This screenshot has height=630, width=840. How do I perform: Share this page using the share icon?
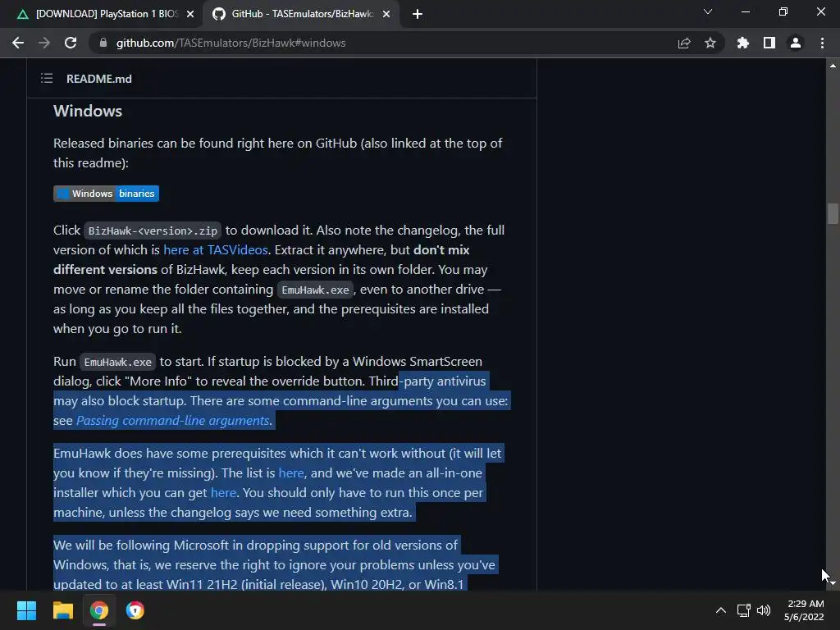684,43
